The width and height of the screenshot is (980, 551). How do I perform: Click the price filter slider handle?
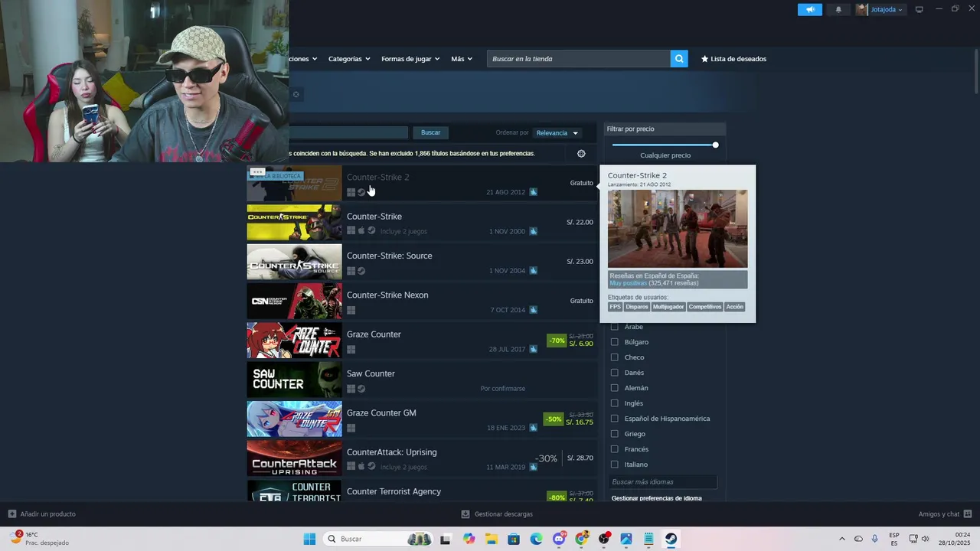tap(715, 145)
